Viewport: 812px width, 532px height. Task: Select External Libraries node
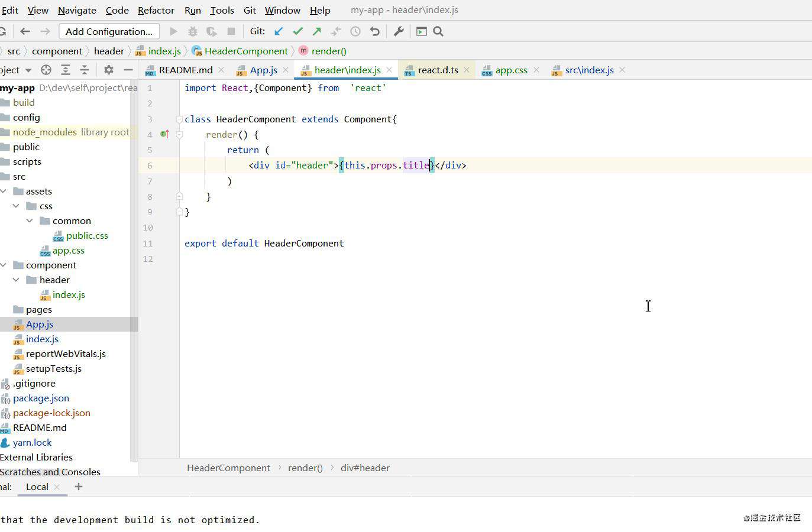[x=36, y=457]
